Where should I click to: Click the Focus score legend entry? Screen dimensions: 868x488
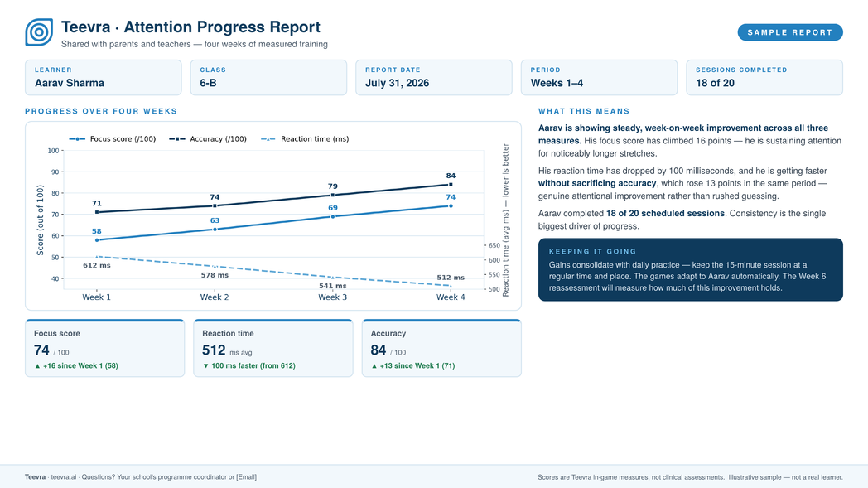113,139
